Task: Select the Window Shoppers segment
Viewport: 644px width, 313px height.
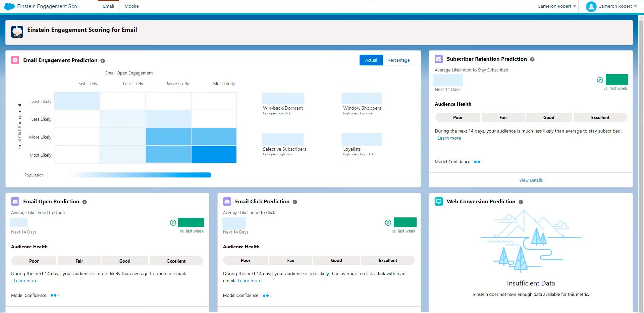Action: click(x=362, y=104)
